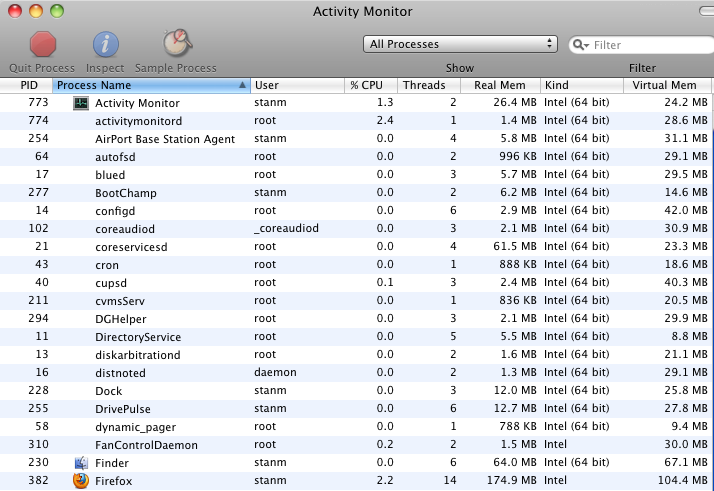Click the 104.4 MB virtual memory value

tap(683, 480)
